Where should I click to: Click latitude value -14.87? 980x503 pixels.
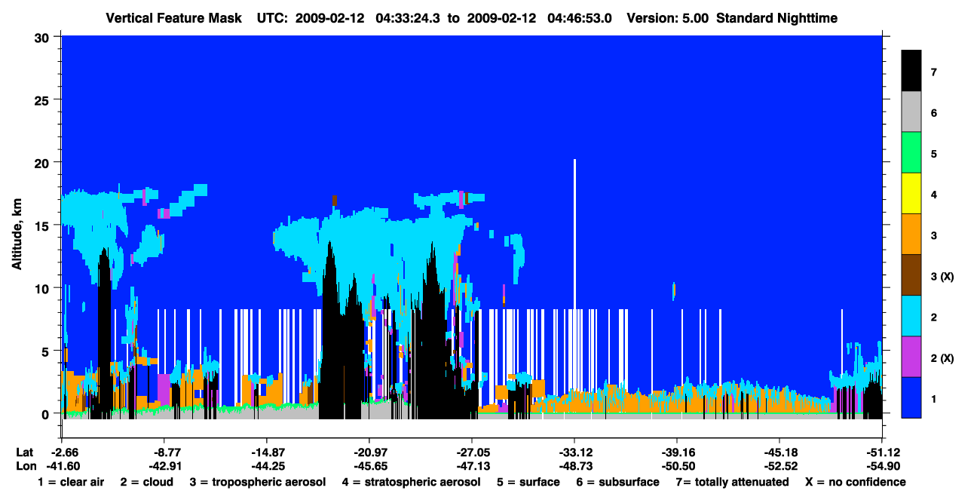(x=266, y=452)
